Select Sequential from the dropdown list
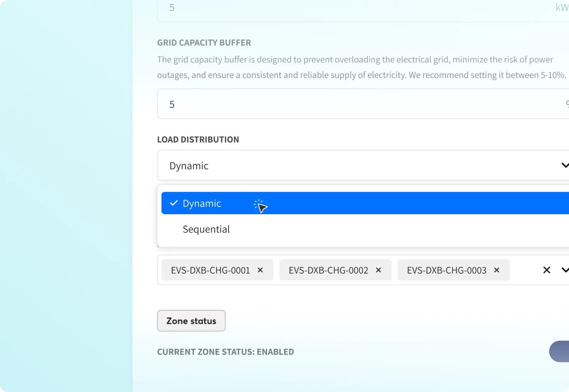569x392 pixels. [206, 229]
